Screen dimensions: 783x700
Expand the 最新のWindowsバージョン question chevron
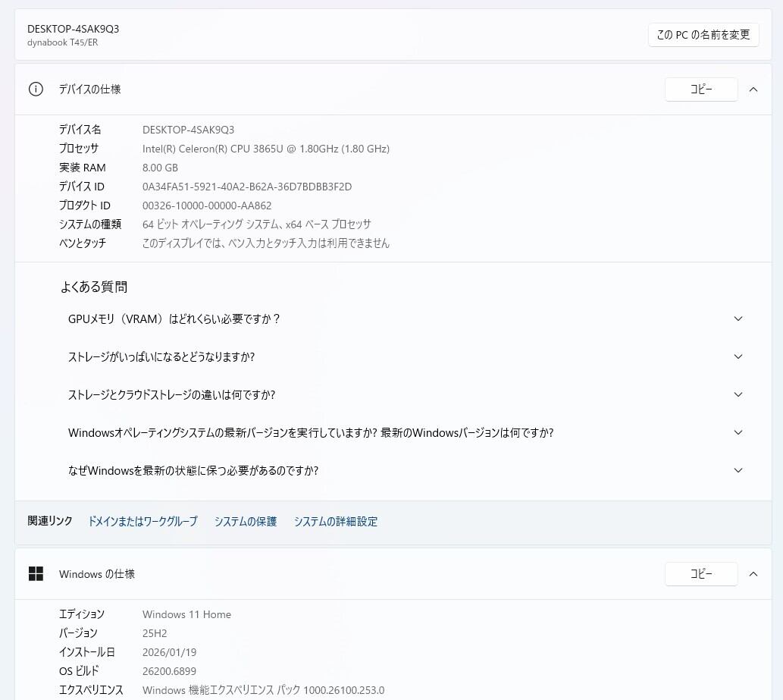click(738, 433)
